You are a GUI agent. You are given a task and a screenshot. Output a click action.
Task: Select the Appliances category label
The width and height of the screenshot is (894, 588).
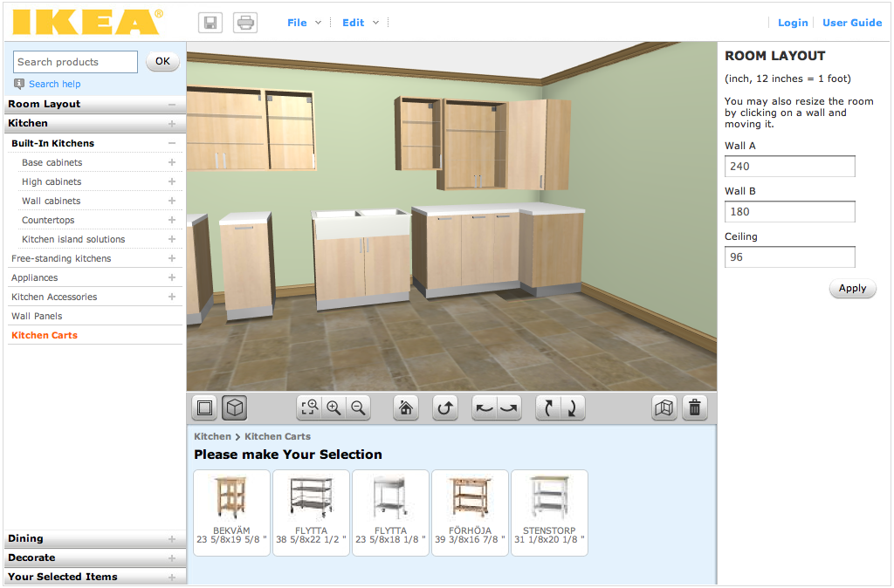point(34,278)
